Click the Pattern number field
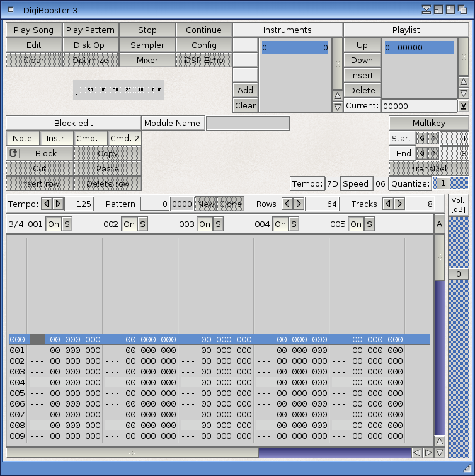The height and width of the screenshot is (476, 475). 155,204
